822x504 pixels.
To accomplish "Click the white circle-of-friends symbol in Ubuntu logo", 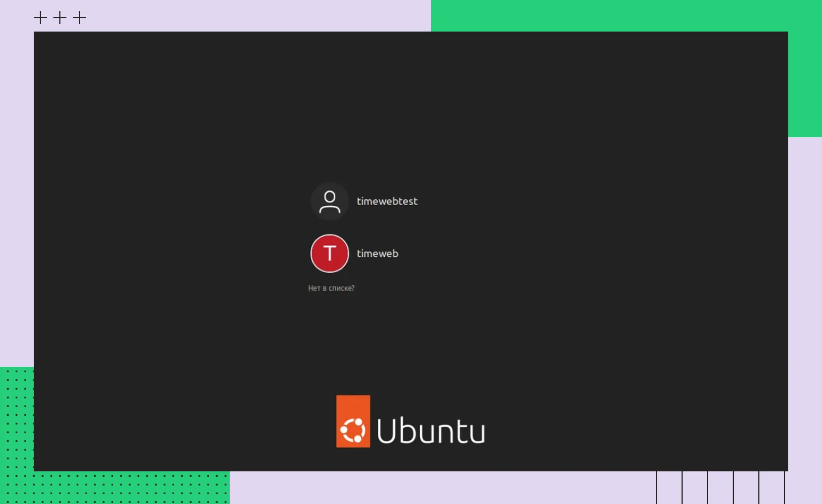I will point(353,431).
